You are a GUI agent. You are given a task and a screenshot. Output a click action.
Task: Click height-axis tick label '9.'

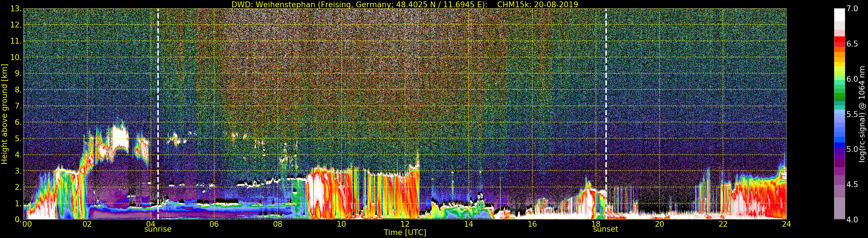coord(18,73)
